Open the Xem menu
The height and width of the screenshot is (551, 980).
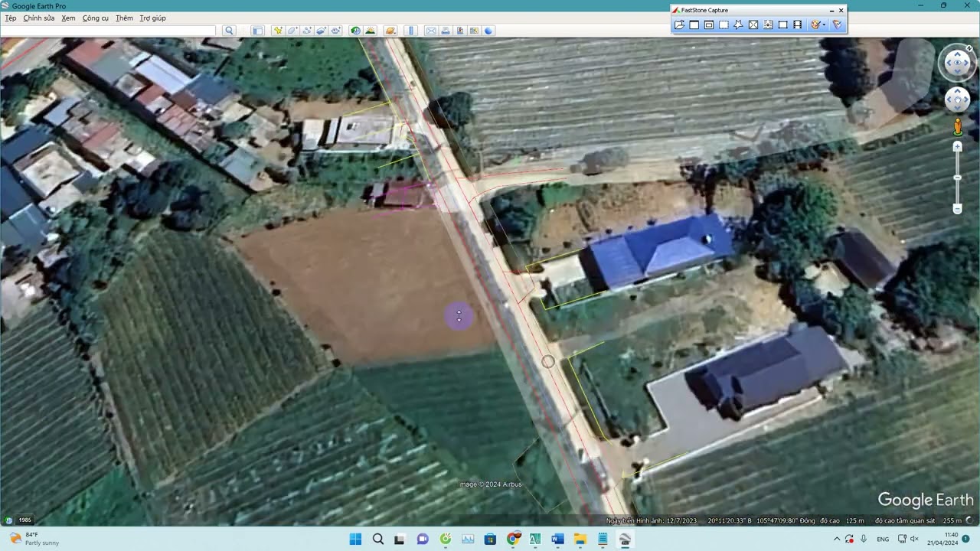pos(68,18)
